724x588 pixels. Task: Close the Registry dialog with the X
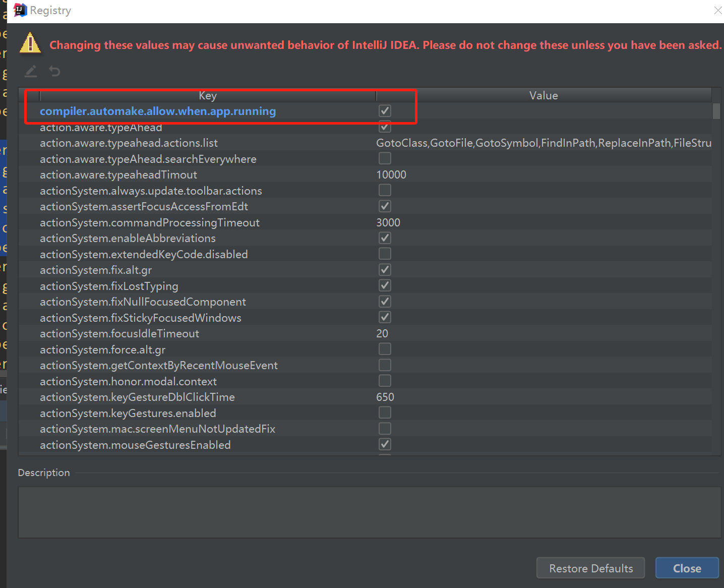coord(717,10)
